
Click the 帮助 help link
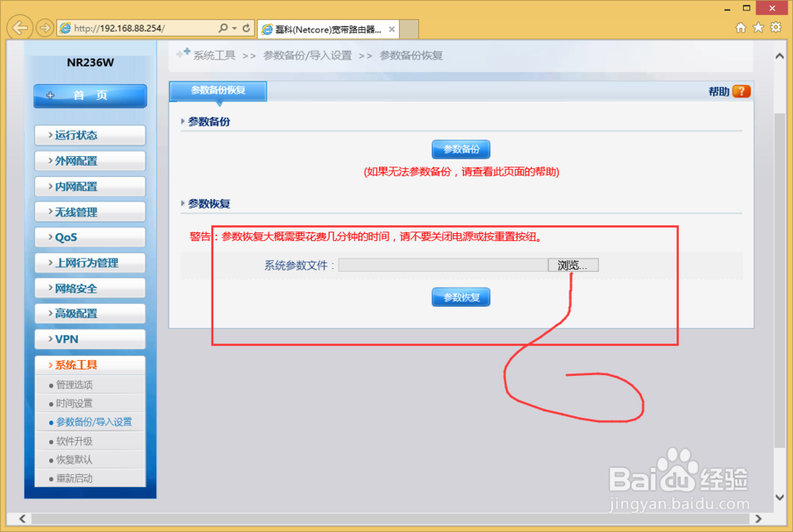pyautogui.click(x=718, y=91)
